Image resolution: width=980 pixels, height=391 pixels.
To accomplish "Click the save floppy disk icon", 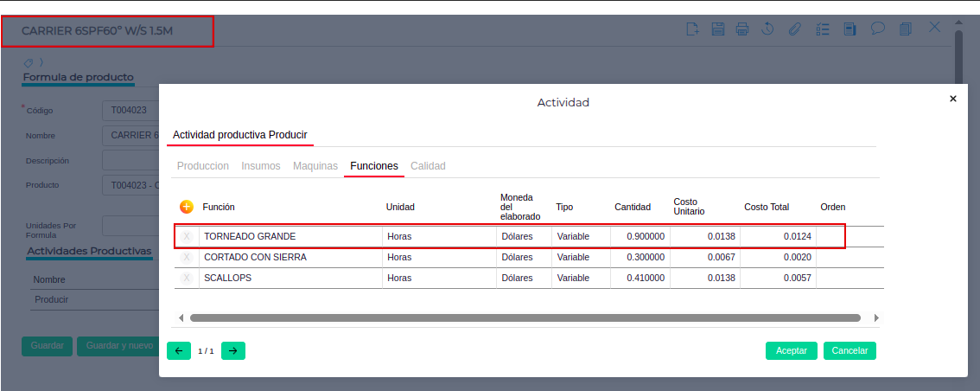I will 718,29.
